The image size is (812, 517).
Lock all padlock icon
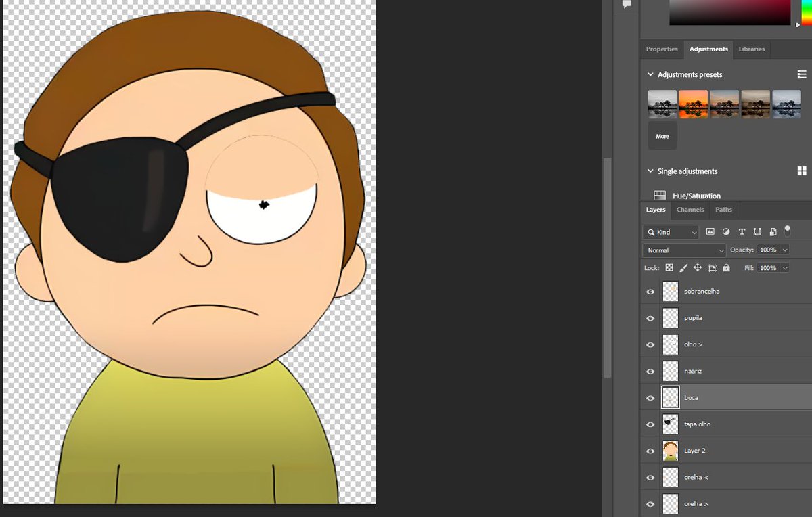[726, 268]
